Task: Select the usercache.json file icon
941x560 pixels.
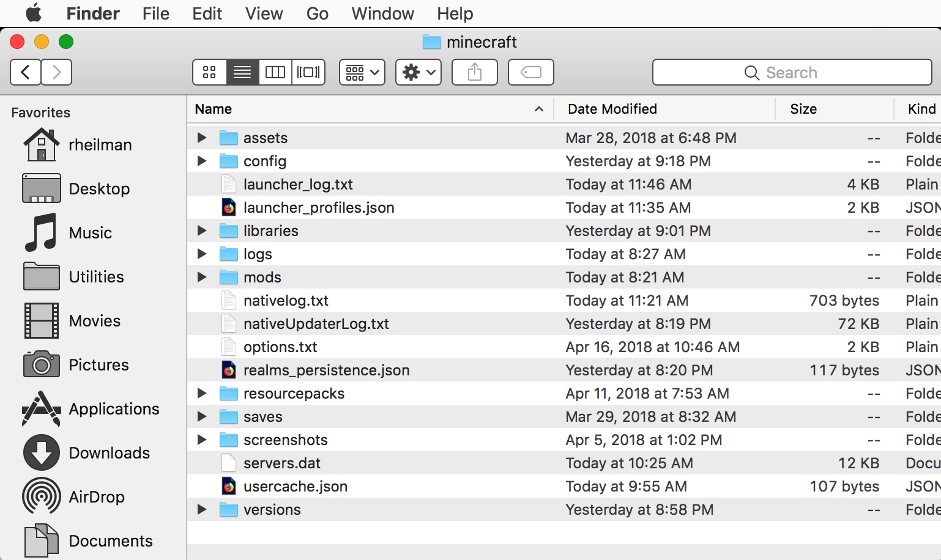Action: 229,486
